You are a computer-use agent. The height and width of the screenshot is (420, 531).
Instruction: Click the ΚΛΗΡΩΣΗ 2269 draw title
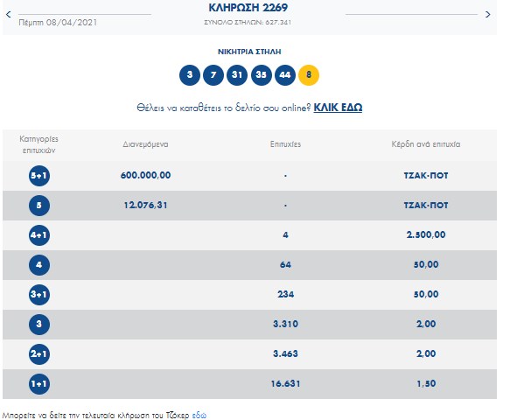click(x=249, y=8)
